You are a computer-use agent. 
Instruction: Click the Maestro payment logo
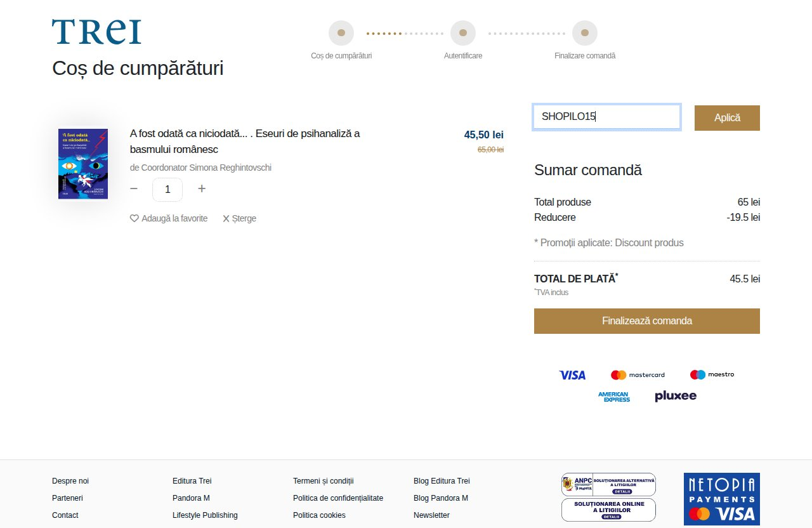(x=712, y=374)
